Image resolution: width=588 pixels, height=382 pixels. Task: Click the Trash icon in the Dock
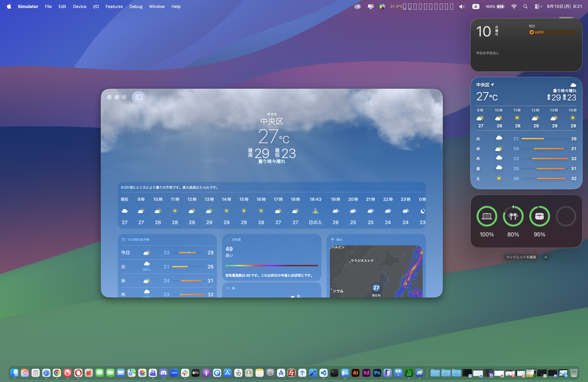click(x=574, y=373)
